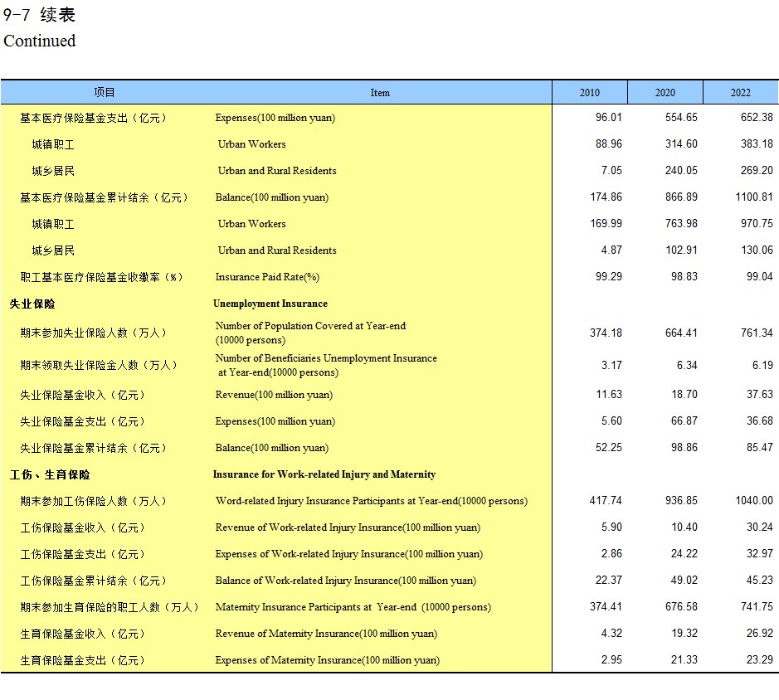Click the 2010 column header
Screen dimensions: 779x700
589,92
